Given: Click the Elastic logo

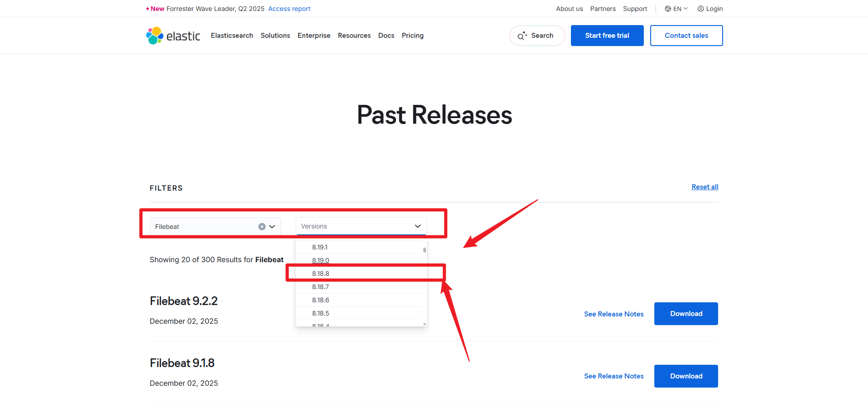Looking at the screenshot, I should point(173,36).
